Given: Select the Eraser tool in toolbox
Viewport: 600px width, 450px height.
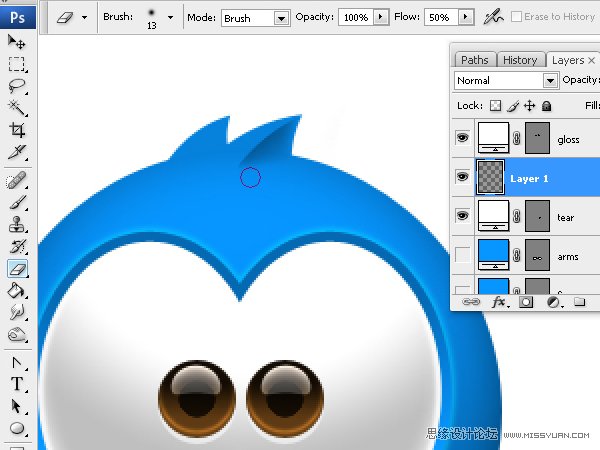Looking at the screenshot, I should pos(17,269).
